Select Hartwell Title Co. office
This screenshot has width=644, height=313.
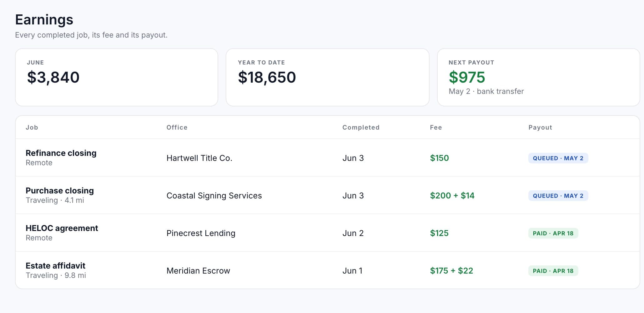coord(199,158)
